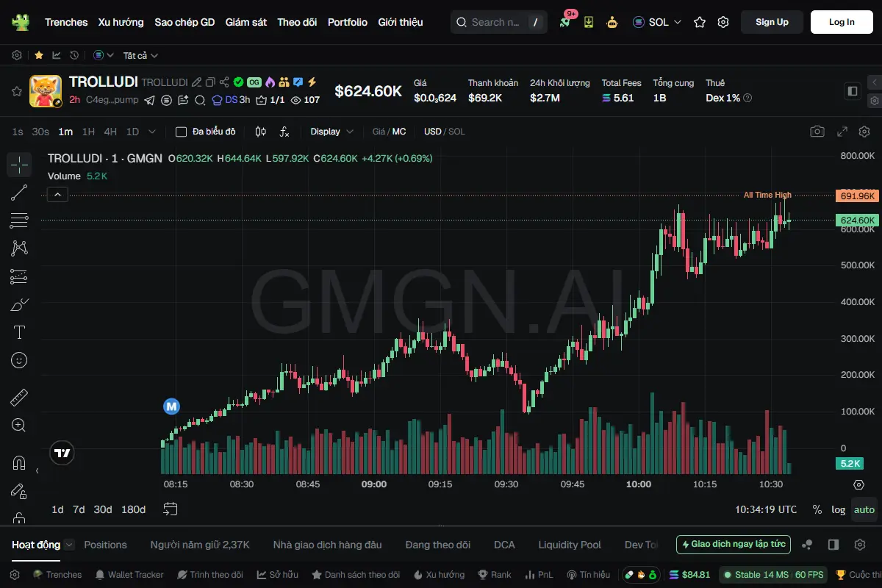Select the brush drawing tool
882x588 pixels.
pos(19,304)
